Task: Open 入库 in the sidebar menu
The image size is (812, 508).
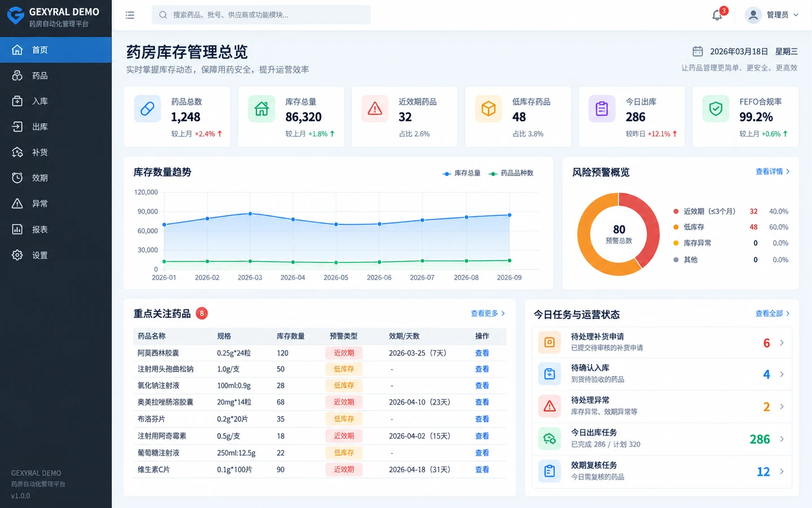Action: tap(56, 101)
